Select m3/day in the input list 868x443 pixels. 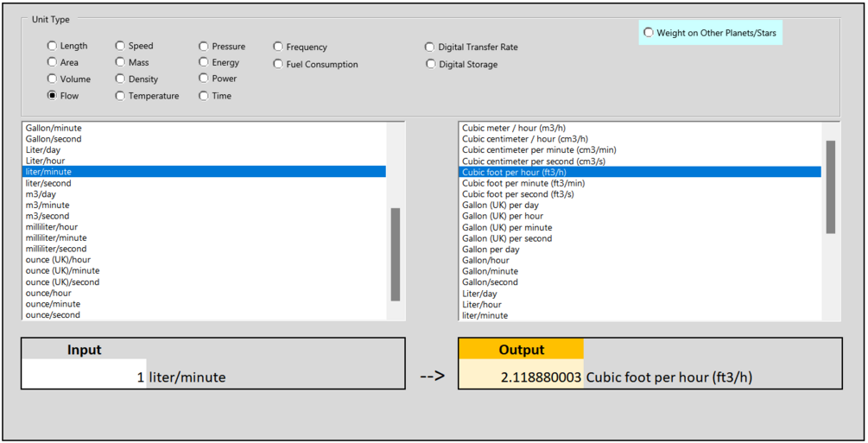[x=204, y=193]
